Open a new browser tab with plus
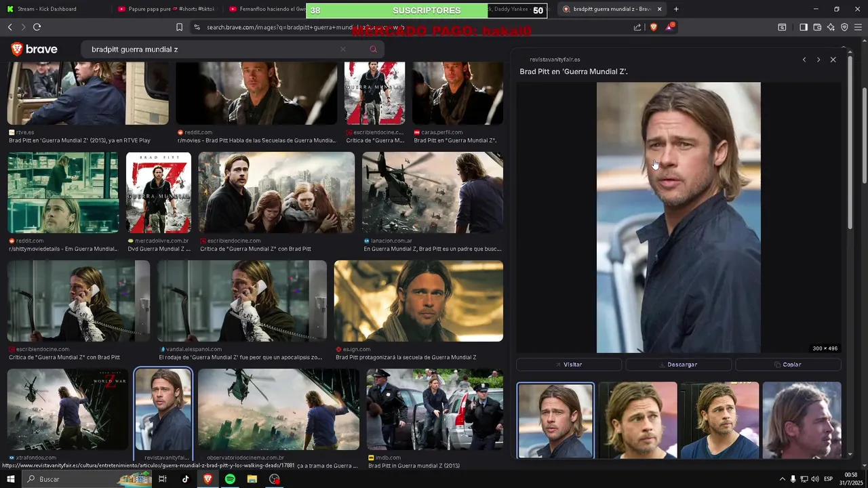The width and height of the screenshot is (868, 488). (676, 9)
